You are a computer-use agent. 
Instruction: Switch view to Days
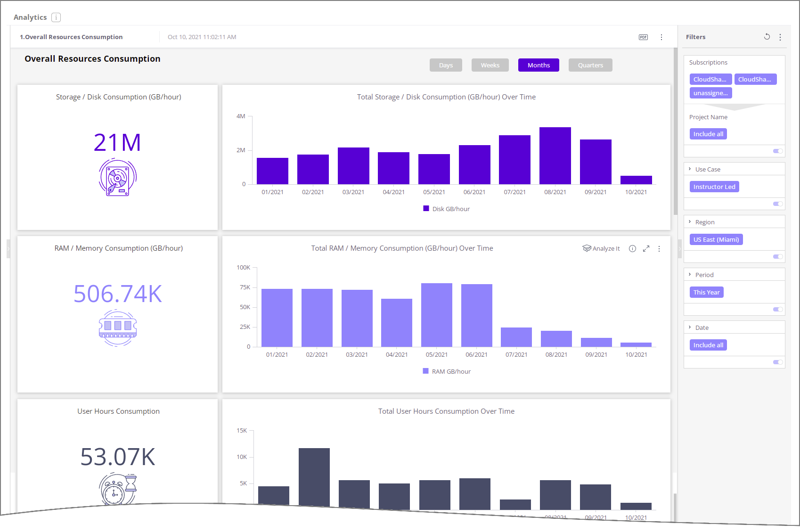446,65
